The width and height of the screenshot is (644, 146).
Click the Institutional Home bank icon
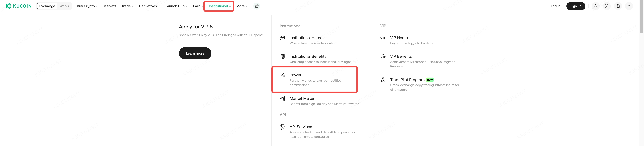click(x=283, y=38)
